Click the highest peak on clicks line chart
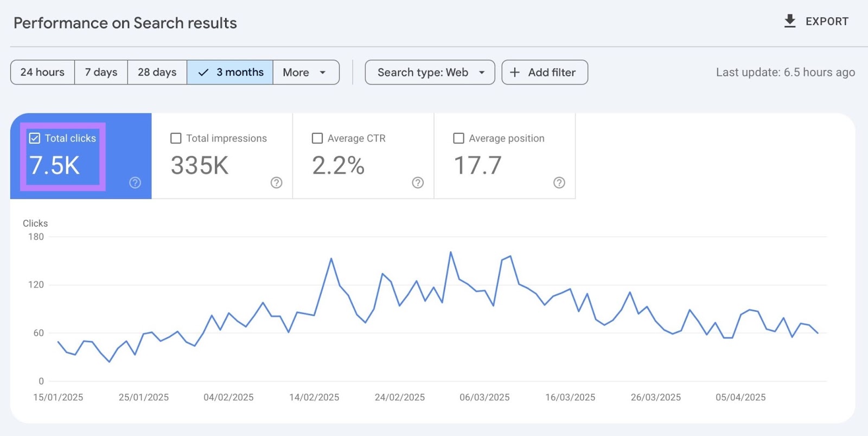This screenshot has height=436, width=868. coord(450,252)
